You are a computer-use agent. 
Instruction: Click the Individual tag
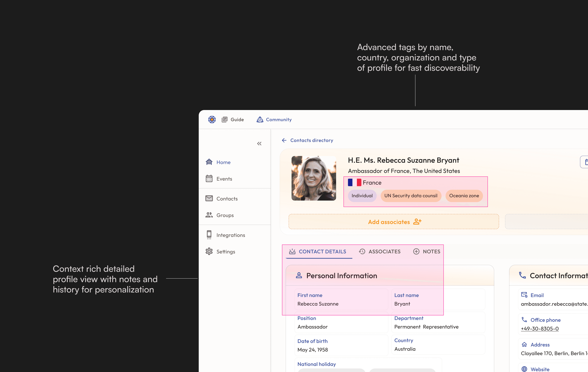click(x=362, y=196)
